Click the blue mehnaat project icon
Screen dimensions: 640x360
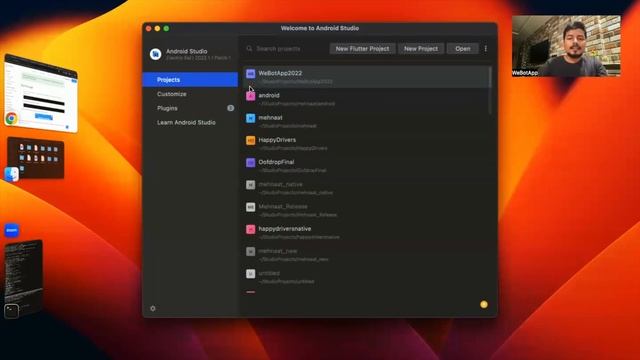251,118
